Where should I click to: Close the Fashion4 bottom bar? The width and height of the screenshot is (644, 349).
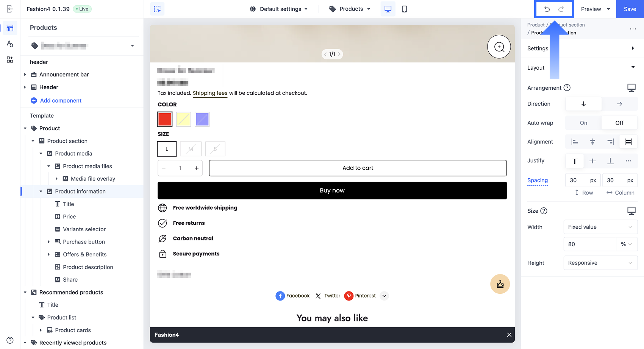click(509, 335)
